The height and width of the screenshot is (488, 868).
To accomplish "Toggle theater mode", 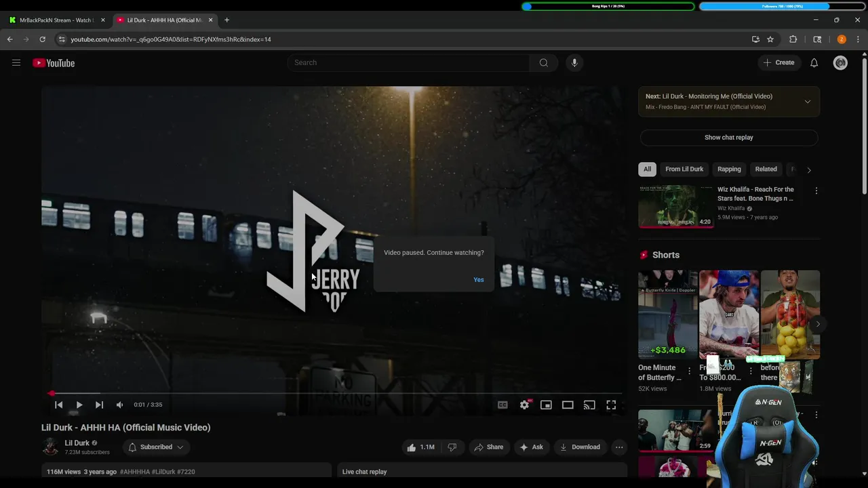I will [568, 405].
